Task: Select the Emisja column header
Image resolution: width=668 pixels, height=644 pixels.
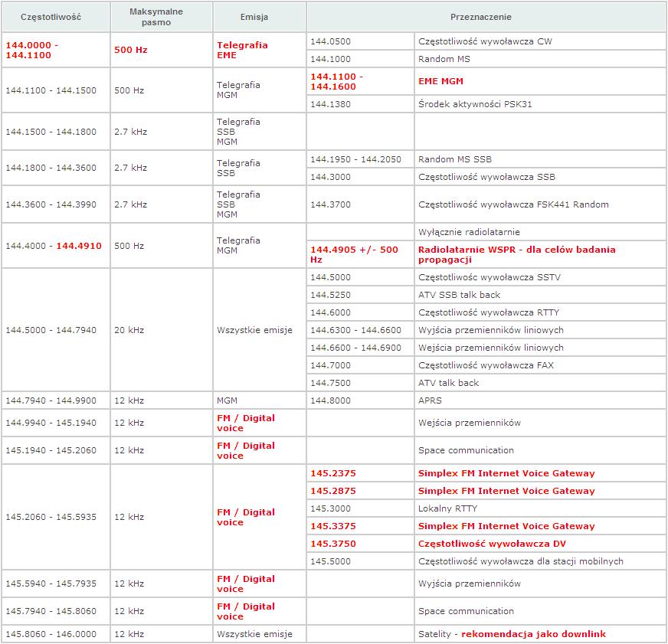Action: (259, 17)
